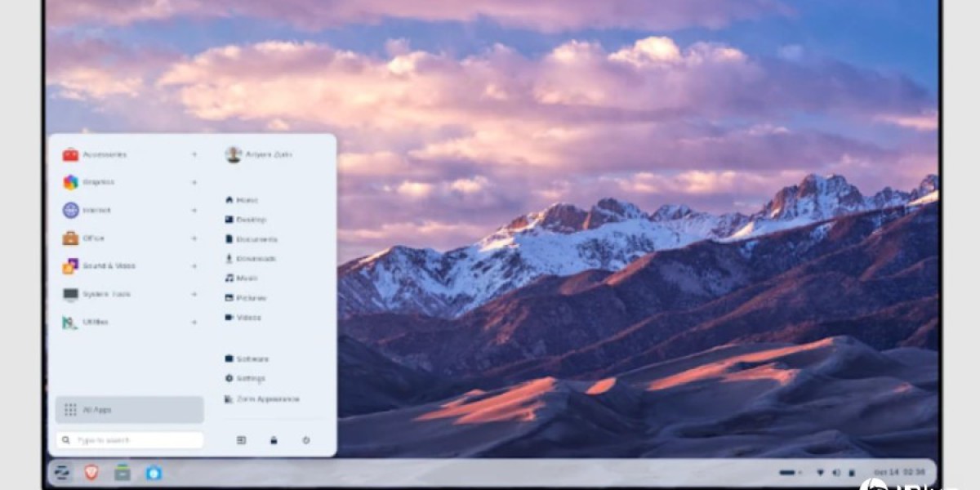Show All Apps in the menu
This screenshot has height=490, width=980.
[129, 410]
